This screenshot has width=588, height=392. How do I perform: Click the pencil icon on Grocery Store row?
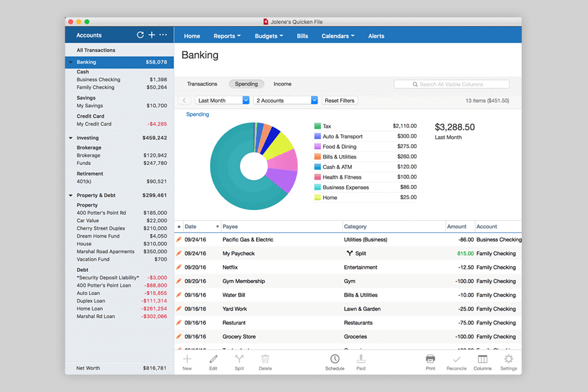click(x=179, y=336)
